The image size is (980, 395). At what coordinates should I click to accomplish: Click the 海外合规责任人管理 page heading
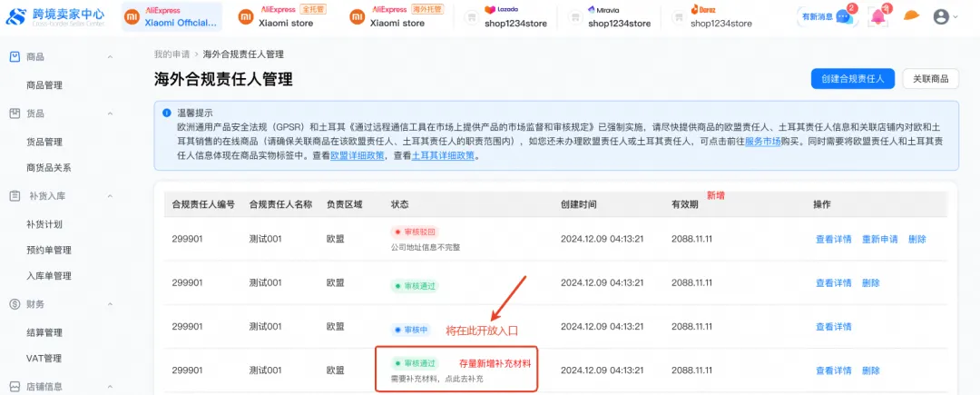click(224, 79)
